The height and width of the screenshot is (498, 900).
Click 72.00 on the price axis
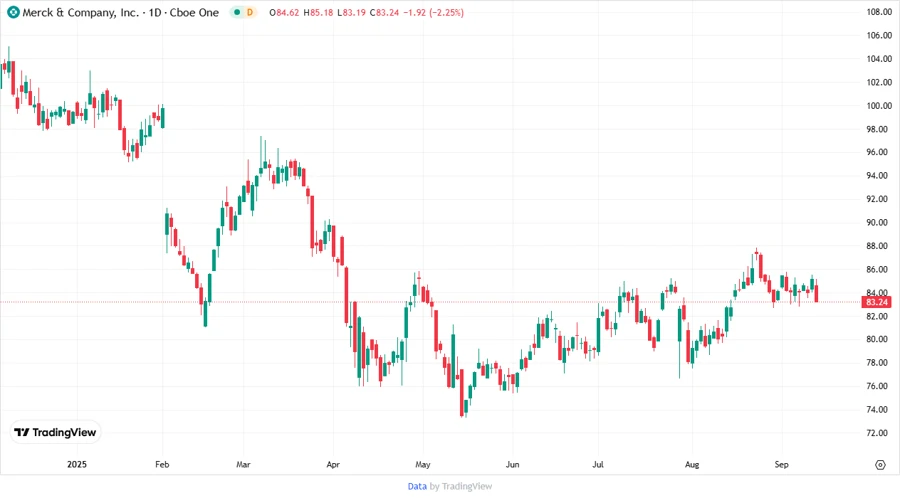[879, 433]
